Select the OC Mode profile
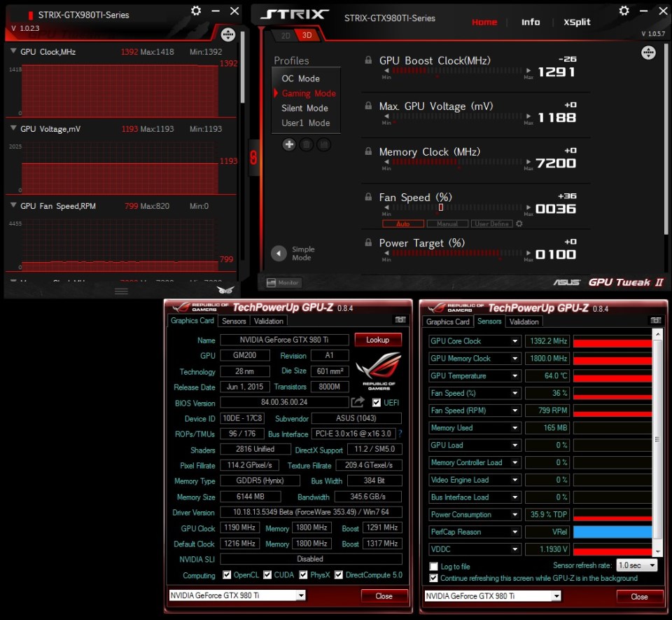The image size is (672, 620). coord(300,78)
